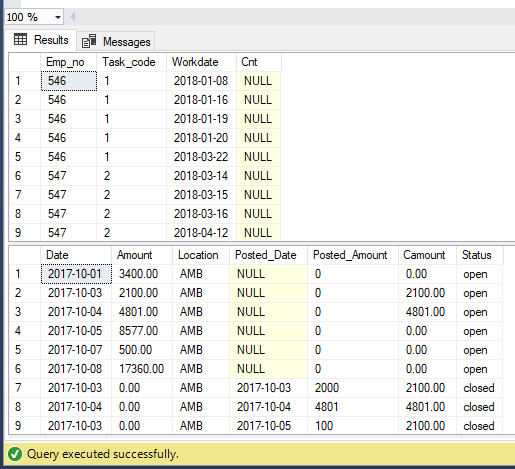Switch to the Results tab
515x469 pixels.
coord(41,40)
